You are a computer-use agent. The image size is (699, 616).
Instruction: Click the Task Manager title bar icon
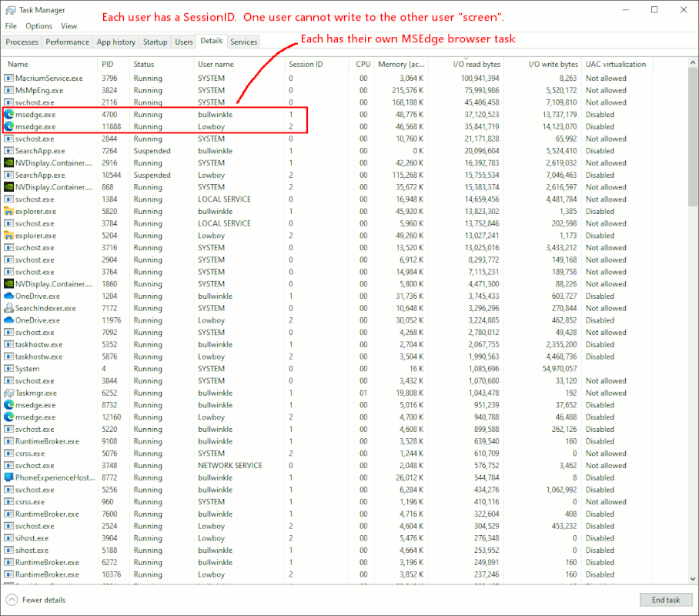pos(10,10)
